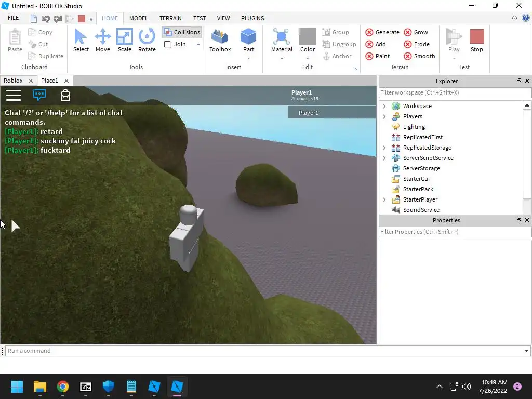Open the in-game hamburger menu
Viewport: 532px width, 399px height.
(14, 96)
